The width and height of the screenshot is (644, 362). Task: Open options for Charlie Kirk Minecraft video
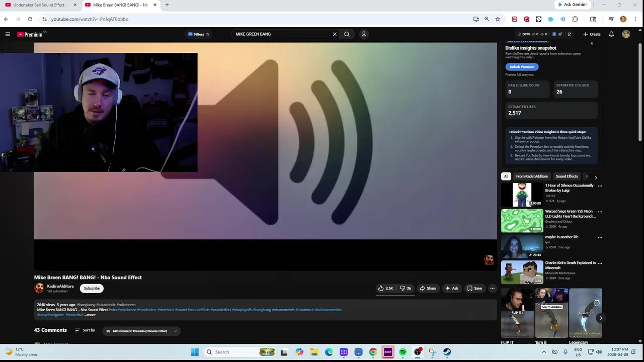click(x=600, y=263)
